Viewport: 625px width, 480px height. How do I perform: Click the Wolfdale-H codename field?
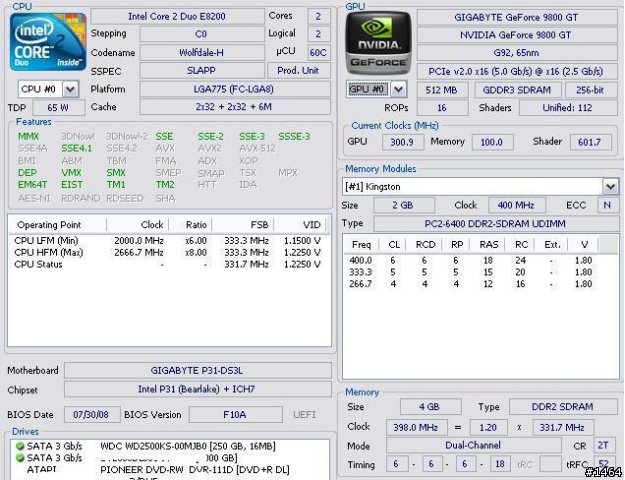(201, 52)
